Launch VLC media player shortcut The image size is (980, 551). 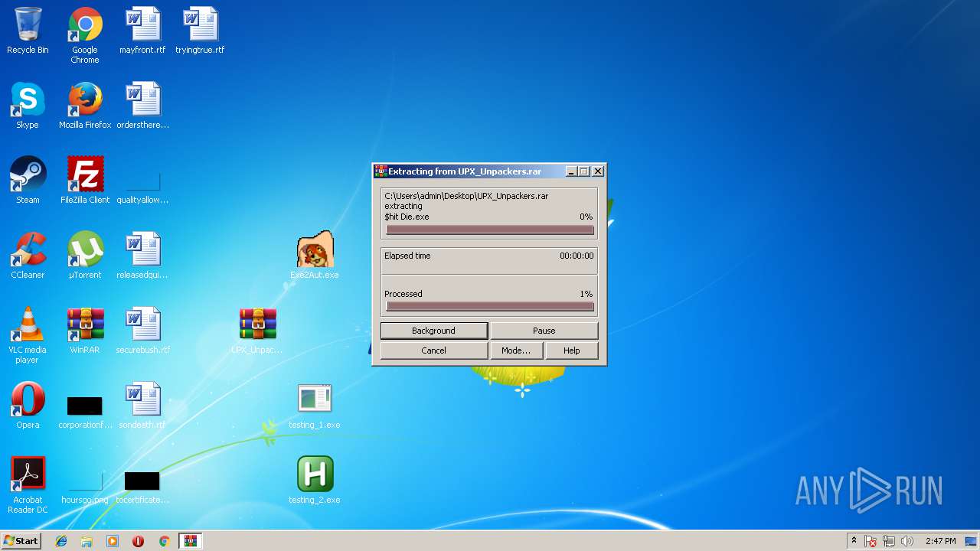click(x=28, y=335)
